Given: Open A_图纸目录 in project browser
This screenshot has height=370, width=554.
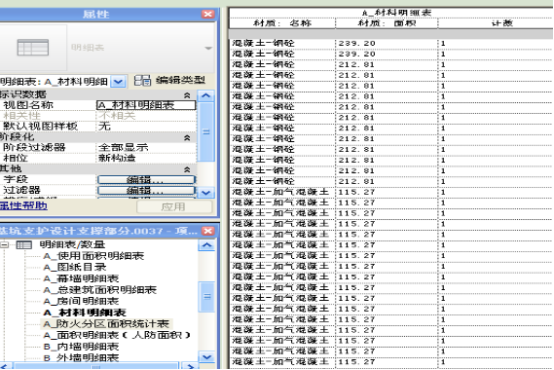Looking at the screenshot, I should coord(75,267).
